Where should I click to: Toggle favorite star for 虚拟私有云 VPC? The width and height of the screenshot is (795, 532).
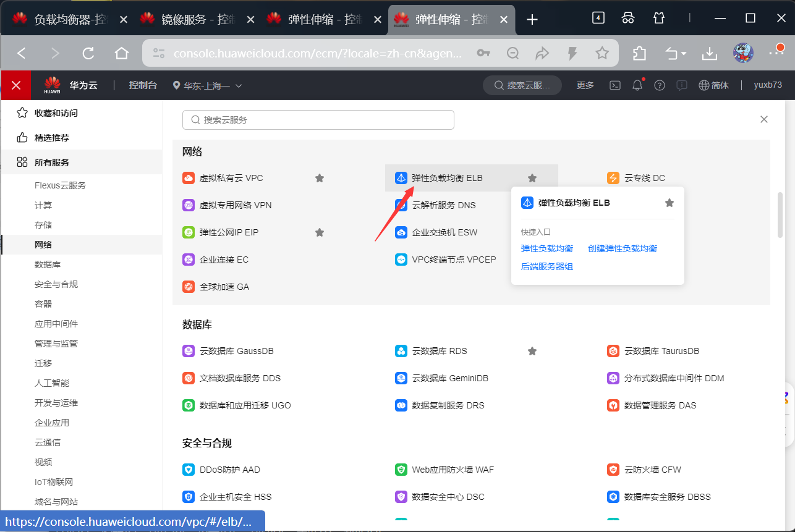(x=320, y=178)
